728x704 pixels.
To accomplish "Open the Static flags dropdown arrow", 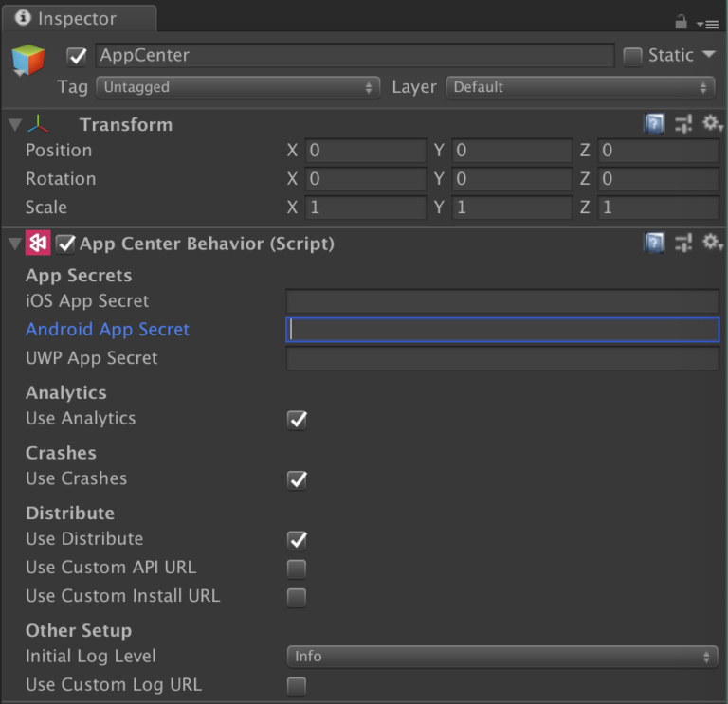I will [708, 55].
